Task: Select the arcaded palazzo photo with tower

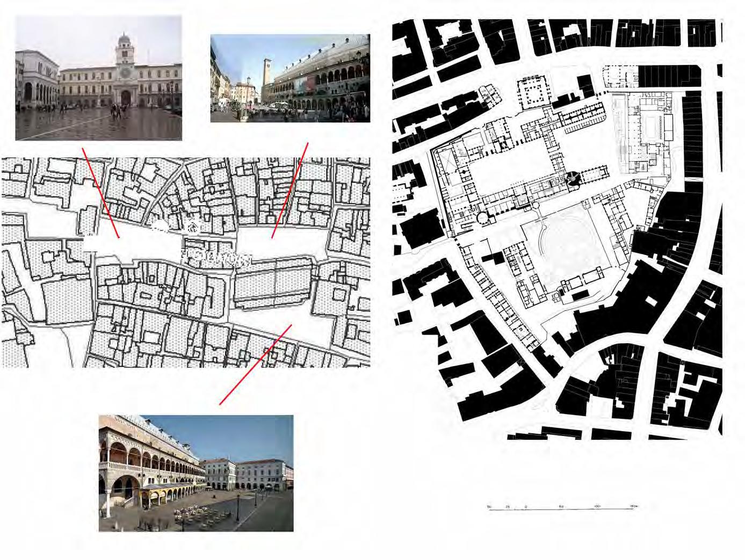Action: [290, 78]
